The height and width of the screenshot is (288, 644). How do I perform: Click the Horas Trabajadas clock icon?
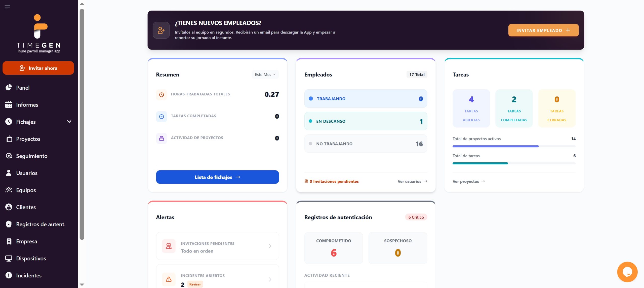pyautogui.click(x=162, y=95)
